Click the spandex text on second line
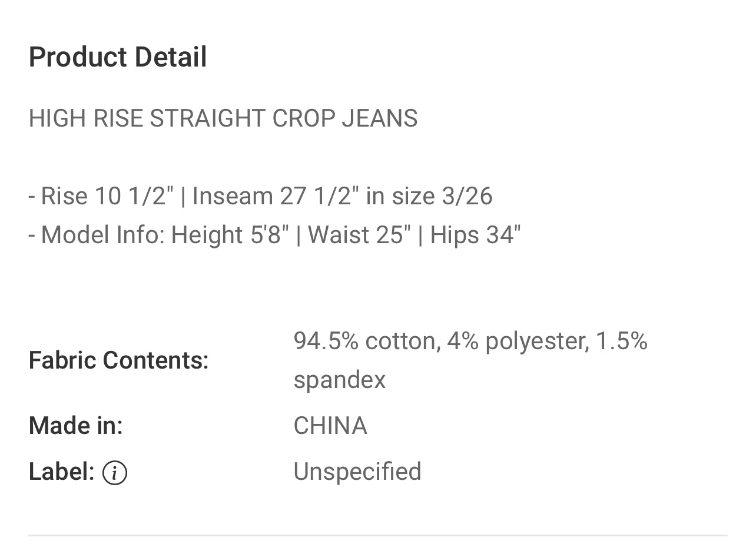This screenshot has height=547, width=756. point(340,380)
